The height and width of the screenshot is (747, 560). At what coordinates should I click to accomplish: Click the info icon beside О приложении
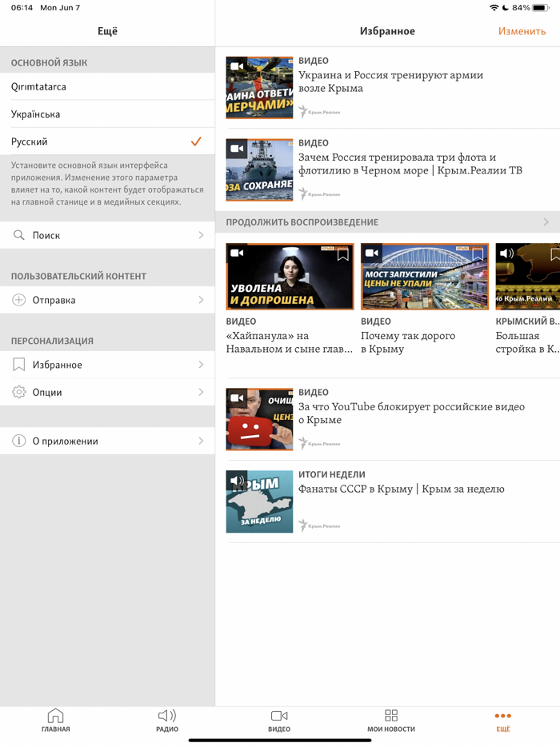(18, 441)
